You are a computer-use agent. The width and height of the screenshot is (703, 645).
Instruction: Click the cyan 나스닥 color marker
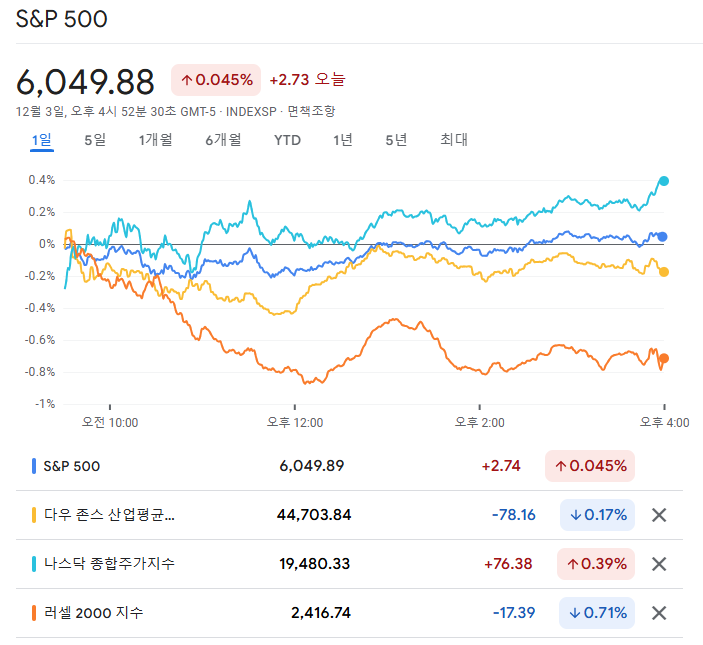click(34, 564)
